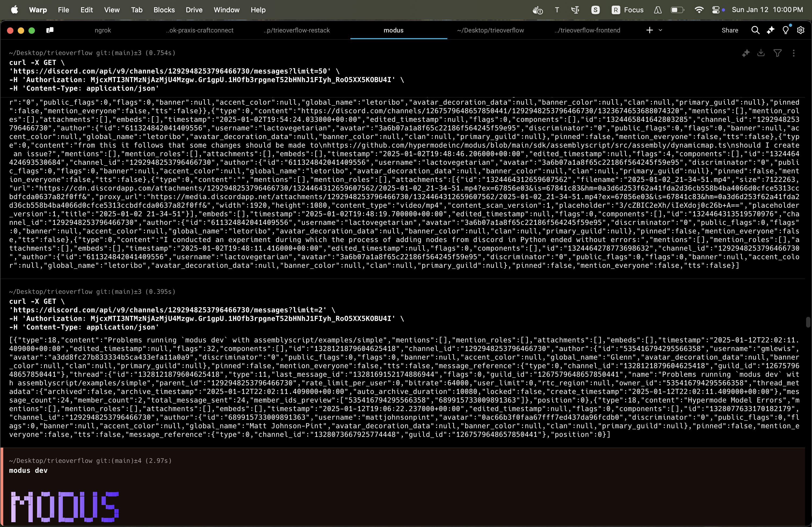Open Warp Drive panel icon

point(50,30)
